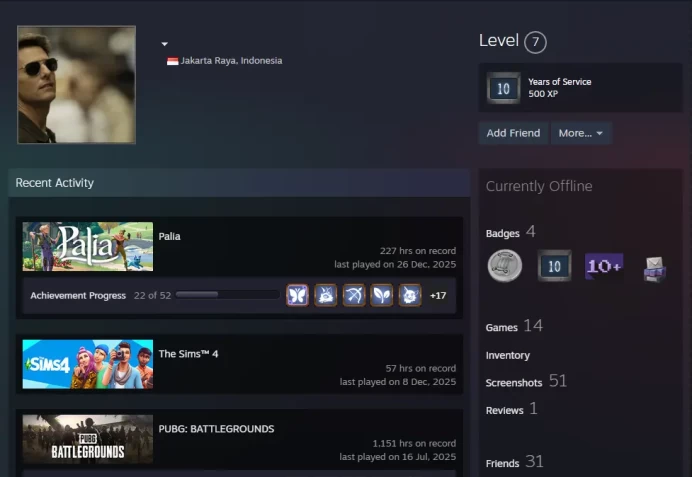Open The Sims™ 4 title link
692x477 pixels.
[x=188, y=354]
